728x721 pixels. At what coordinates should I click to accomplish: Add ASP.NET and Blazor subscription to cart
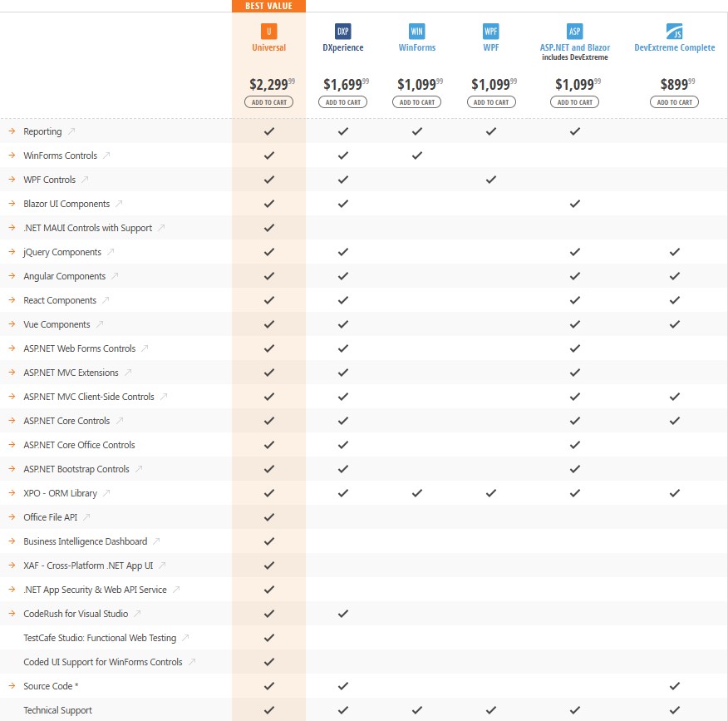(x=575, y=102)
